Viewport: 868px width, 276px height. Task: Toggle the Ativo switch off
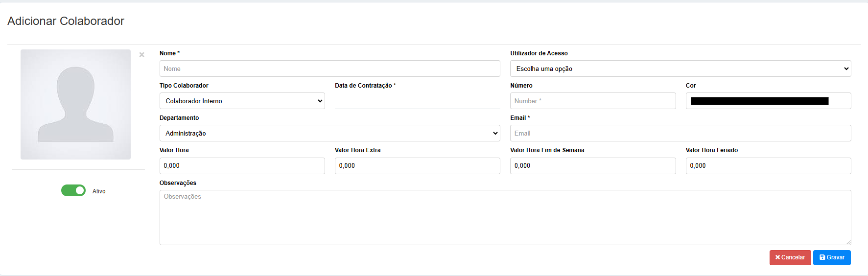coord(73,190)
